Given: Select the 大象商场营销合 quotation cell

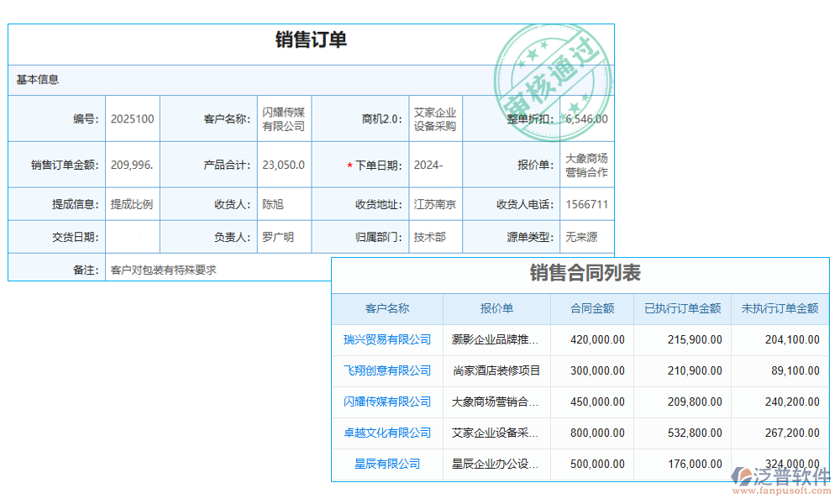Looking at the screenshot, I should click(496, 402).
